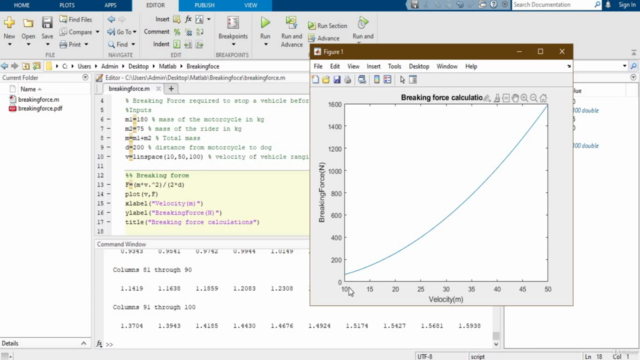640x360 pixels.
Task: Click the smart Indent icon
Action: pyautogui.click(x=177, y=44)
